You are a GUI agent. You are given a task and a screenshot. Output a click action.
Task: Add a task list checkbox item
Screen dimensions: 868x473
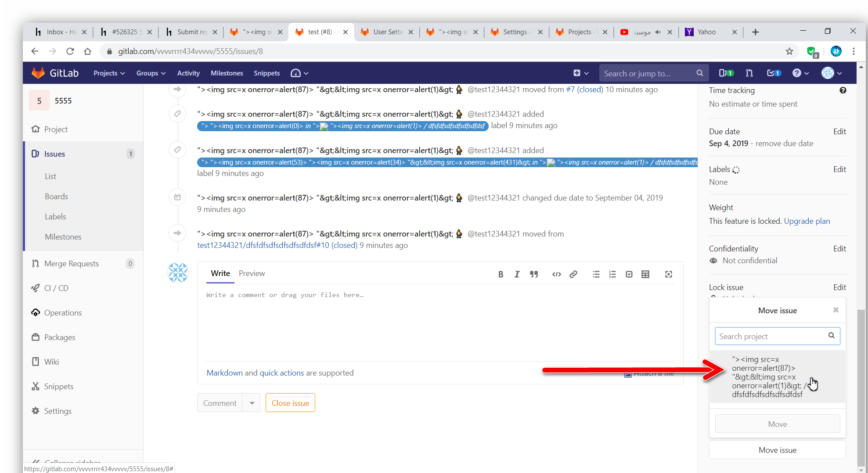point(629,274)
